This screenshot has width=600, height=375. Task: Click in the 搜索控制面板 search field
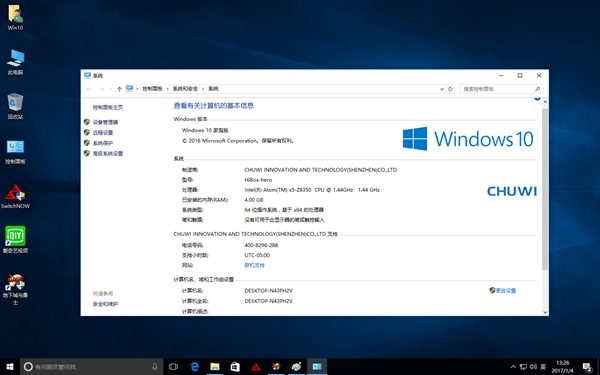(501, 89)
